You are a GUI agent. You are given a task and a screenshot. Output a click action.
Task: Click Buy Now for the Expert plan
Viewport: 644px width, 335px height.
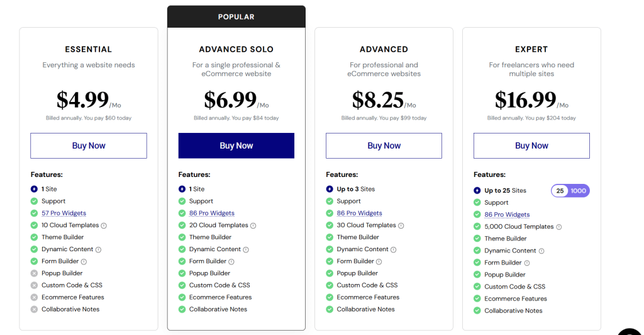[x=531, y=145]
